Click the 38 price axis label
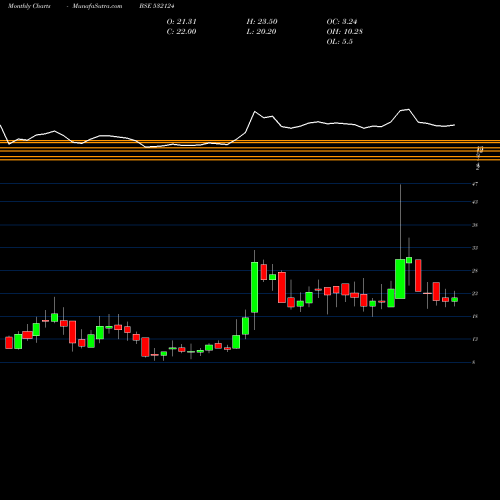 click(475, 225)
